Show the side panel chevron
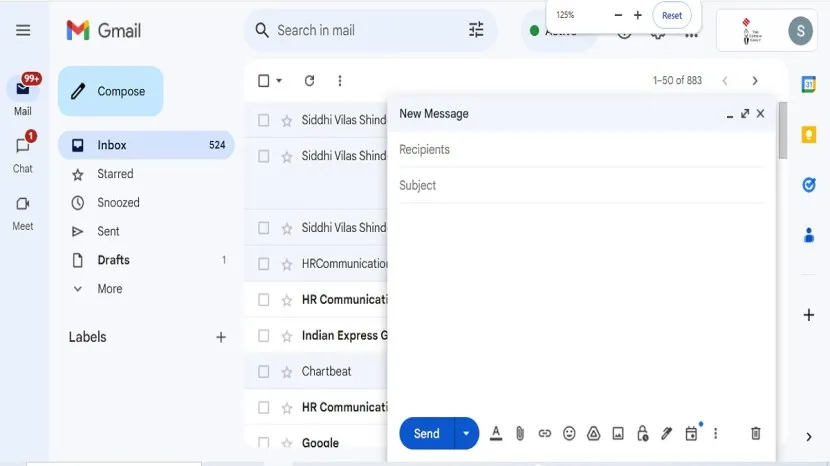 [x=809, y=437]
